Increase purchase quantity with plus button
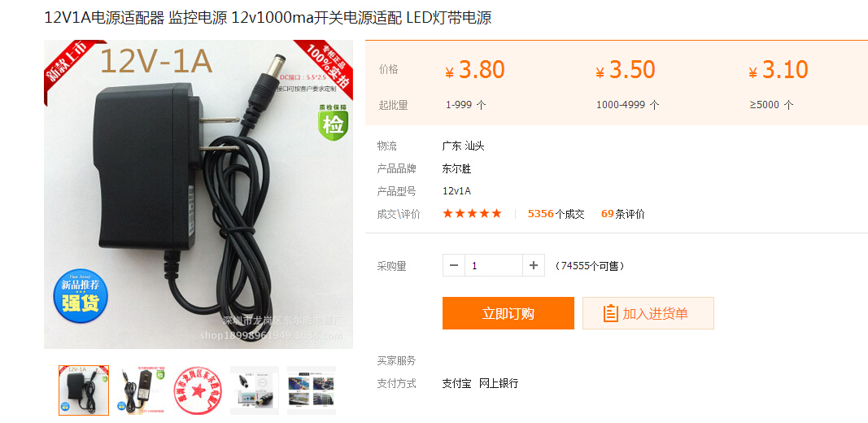 point(534,266)
